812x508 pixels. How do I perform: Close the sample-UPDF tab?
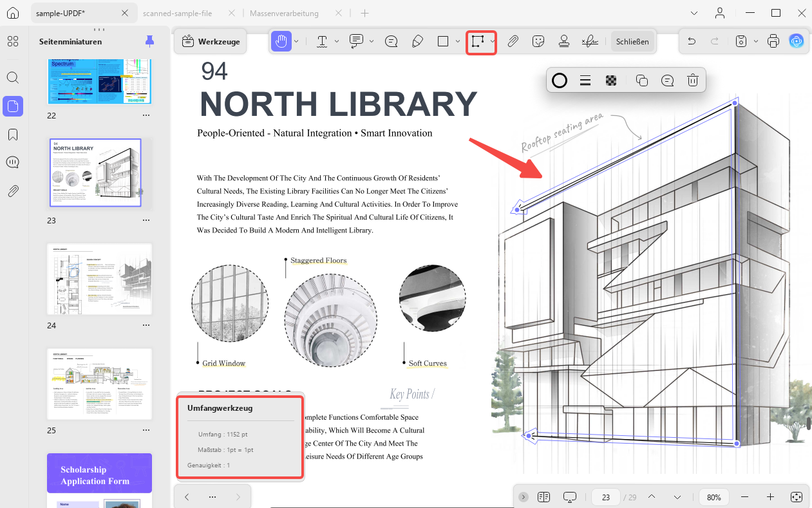tap(126, 13)
